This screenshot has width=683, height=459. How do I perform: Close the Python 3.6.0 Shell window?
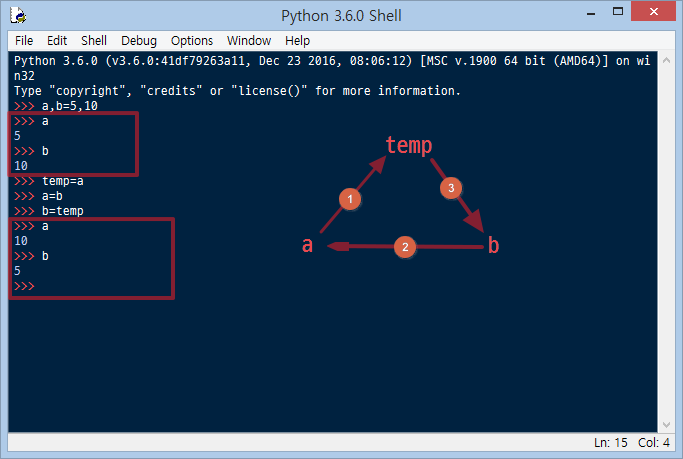653,11
